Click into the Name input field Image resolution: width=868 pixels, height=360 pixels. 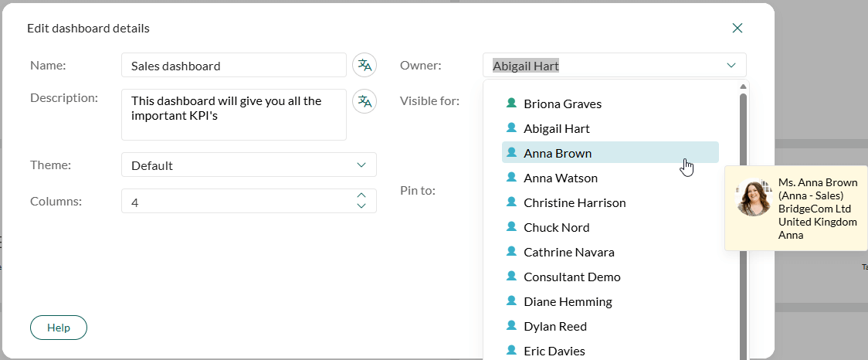click(x=234, y=66)
